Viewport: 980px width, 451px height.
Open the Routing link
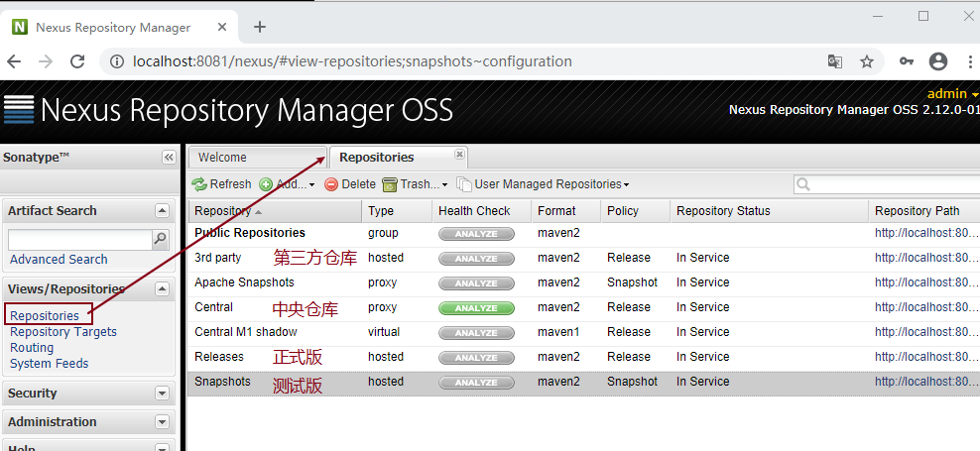coord(32,347)
